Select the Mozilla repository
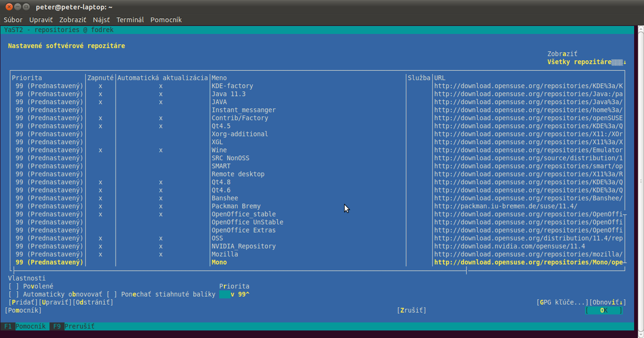The width and height of the screenshot is (644, 338). click(x=225, y=254)
